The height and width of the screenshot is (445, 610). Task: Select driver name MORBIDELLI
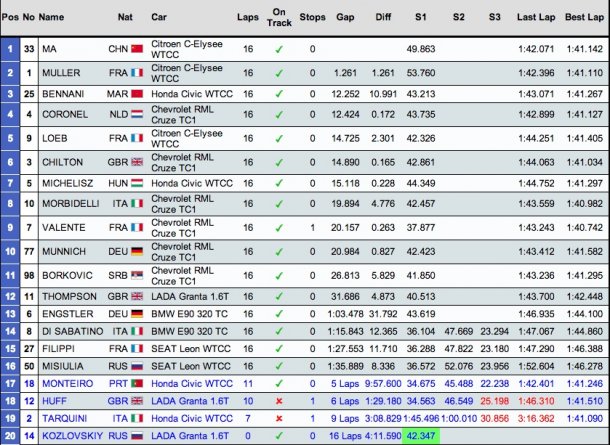point(70,203)
